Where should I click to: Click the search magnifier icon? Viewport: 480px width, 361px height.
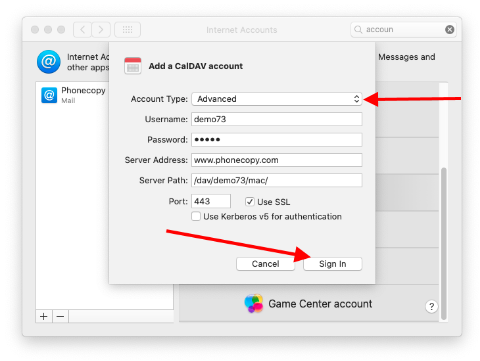[x=358, y=30]
